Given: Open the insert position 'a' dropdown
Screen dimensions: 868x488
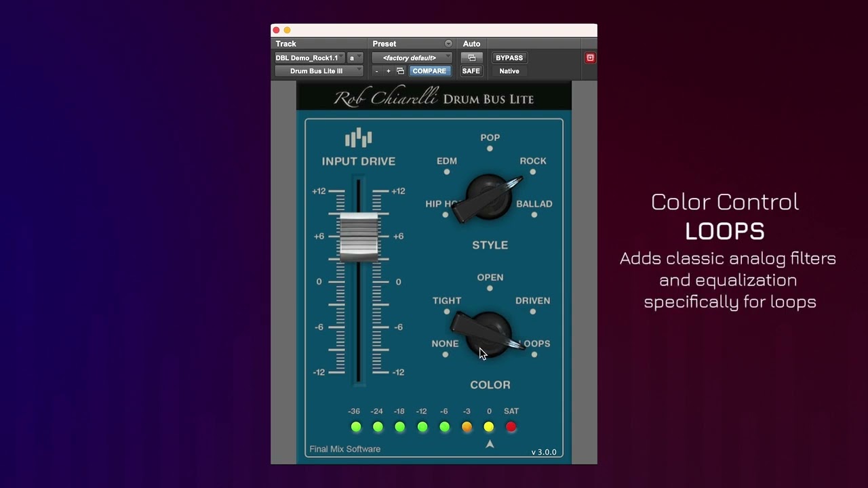Looking at the screenshot, I should pos(355,58).
